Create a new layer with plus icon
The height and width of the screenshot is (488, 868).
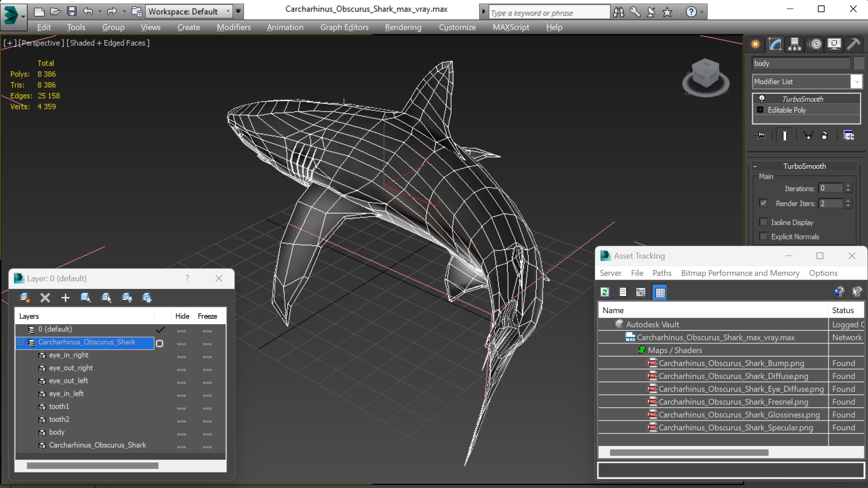click(x=66, y=297)
